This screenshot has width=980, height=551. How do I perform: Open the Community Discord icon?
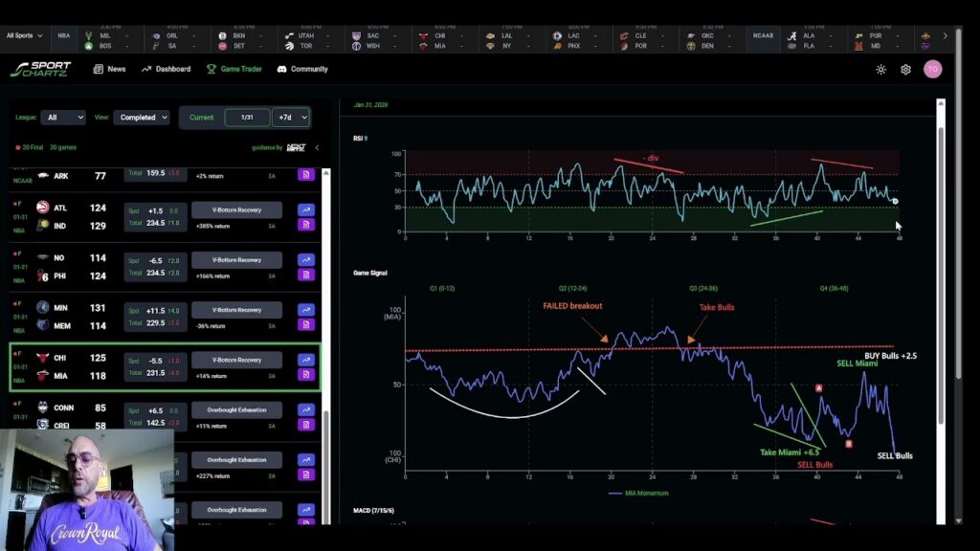point(284,69)
